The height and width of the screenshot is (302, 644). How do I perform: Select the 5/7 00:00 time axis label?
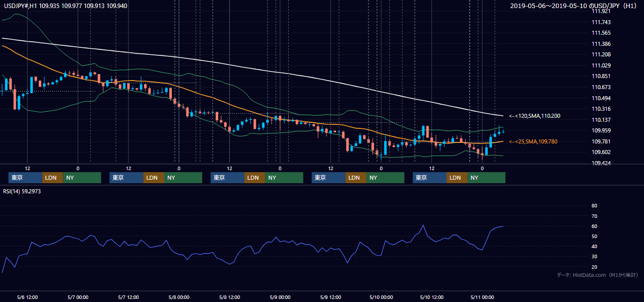[x=78, y=297]
